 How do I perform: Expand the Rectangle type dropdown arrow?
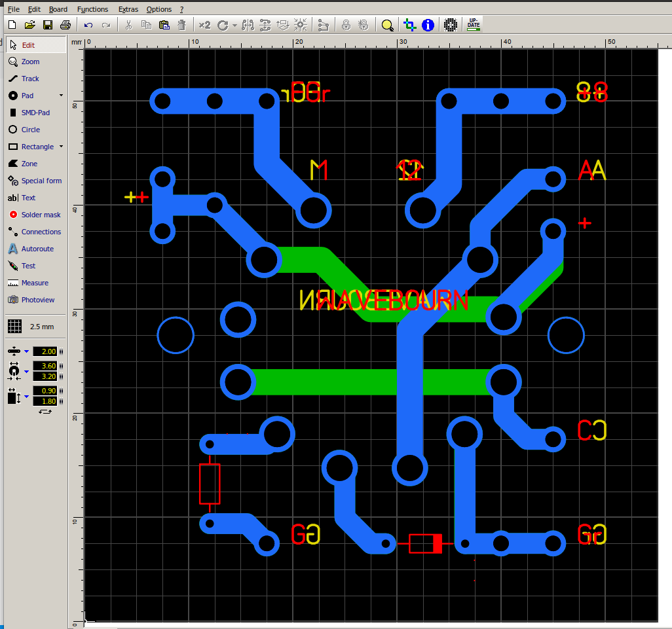(62, 147)
